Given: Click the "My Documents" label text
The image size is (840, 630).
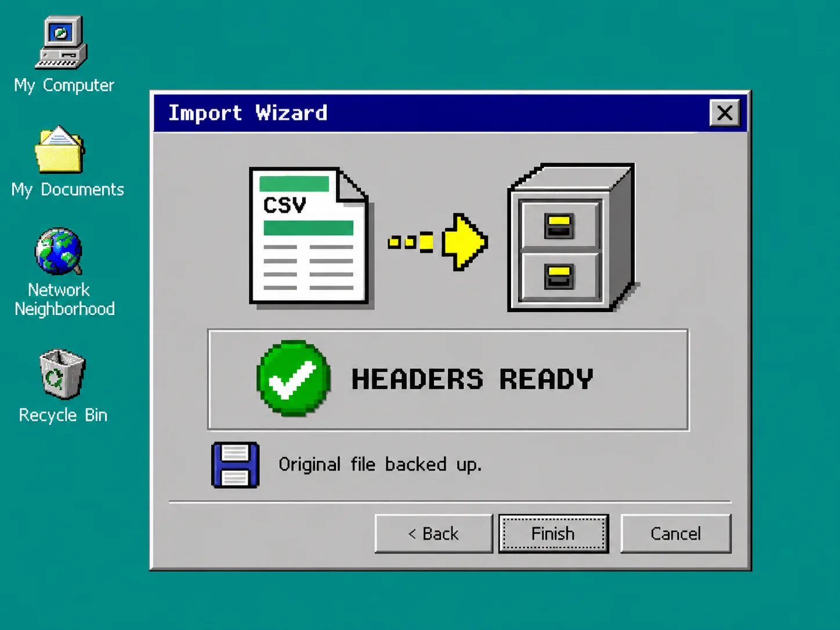Looking at the screenshot, I should 67,190.
